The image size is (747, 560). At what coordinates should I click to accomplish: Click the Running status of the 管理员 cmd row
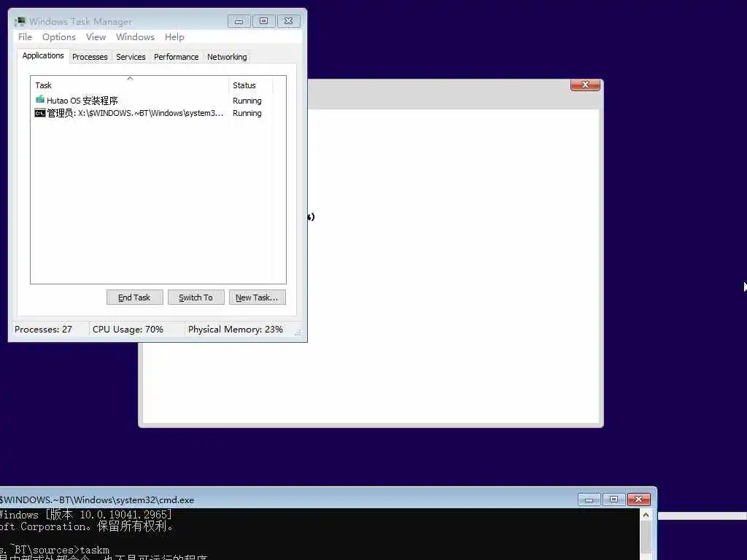coord(247,113)
